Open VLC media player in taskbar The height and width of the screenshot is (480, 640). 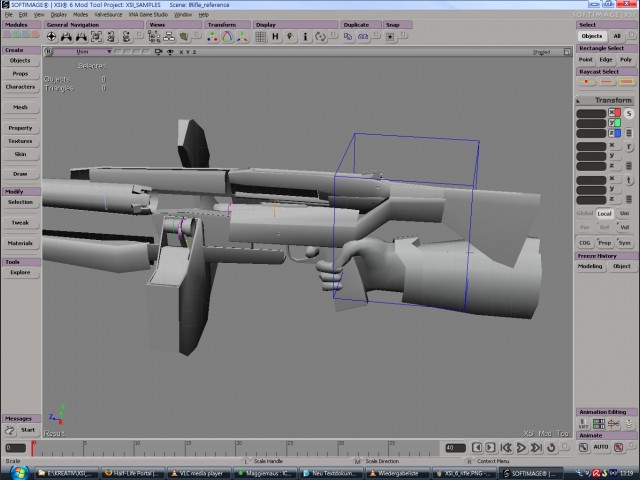click(198, 473)
